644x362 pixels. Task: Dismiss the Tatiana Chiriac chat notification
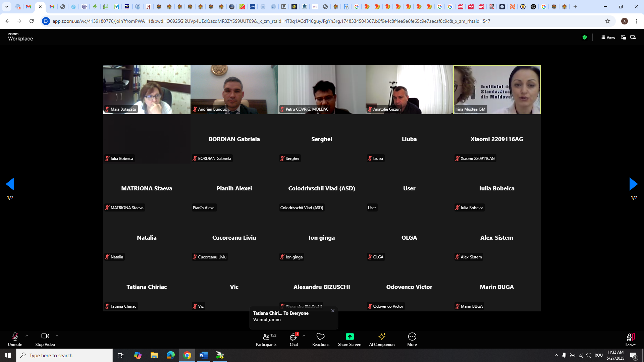click(333, 311)
